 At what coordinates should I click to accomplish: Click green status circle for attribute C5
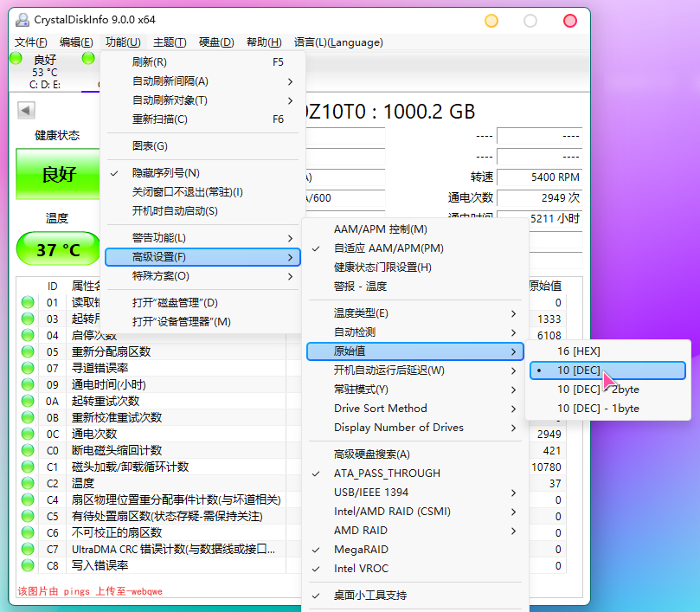coord(28,516)
